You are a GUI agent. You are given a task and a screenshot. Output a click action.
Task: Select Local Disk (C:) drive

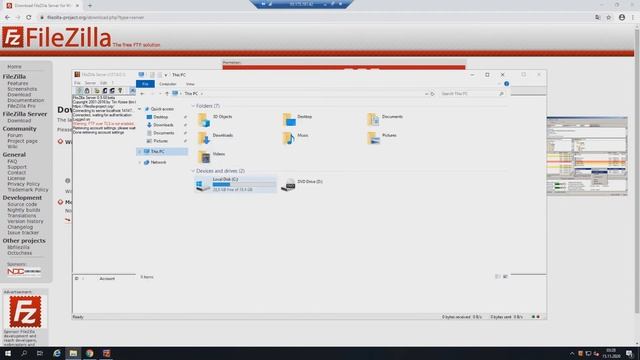tap(236, 184)
